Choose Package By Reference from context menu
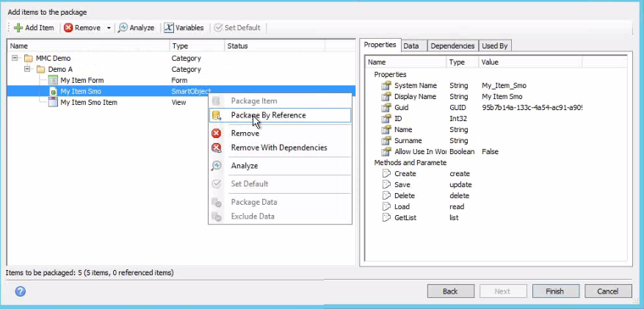Viewport: 644px width, 309px height. [x=268, y=115]
